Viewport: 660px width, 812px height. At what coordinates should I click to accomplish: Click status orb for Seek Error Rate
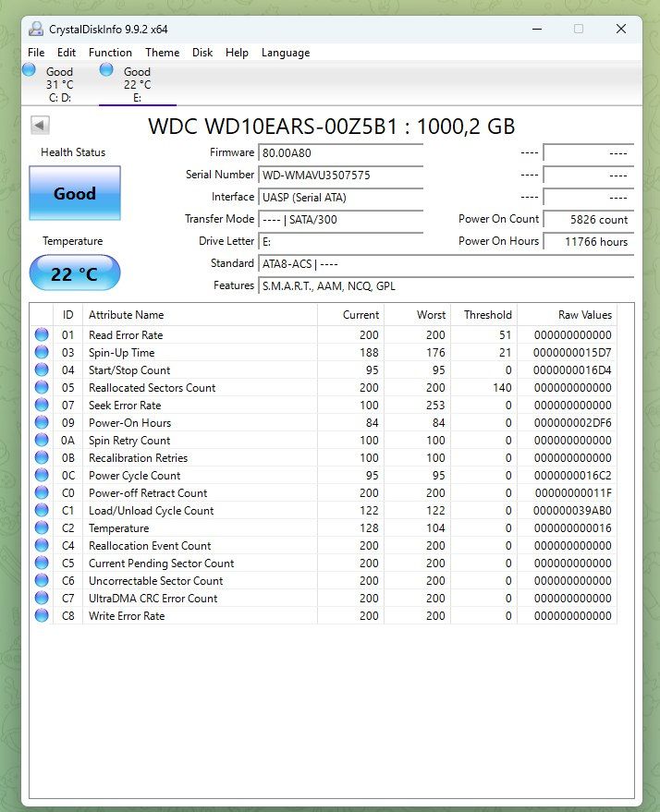[42, 405]
